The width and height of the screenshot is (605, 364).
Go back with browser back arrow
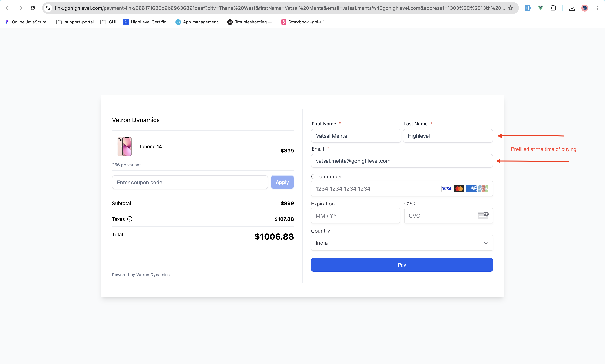tap(8, 8)
